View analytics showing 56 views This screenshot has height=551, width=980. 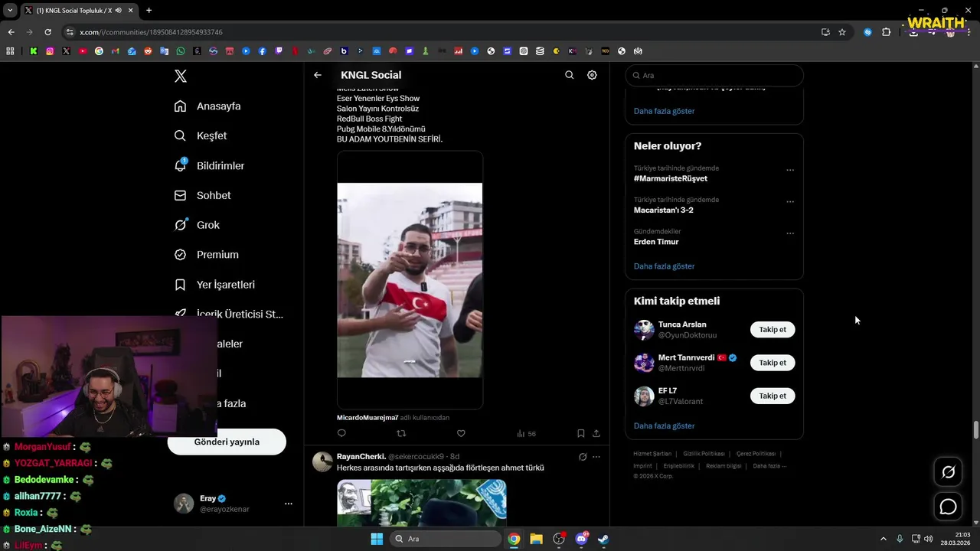526,433
